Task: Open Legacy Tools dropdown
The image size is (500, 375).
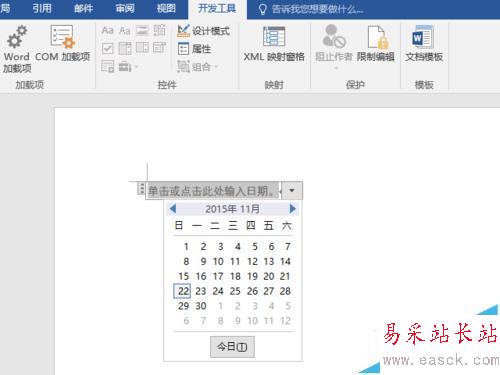Action: [128, 66]
